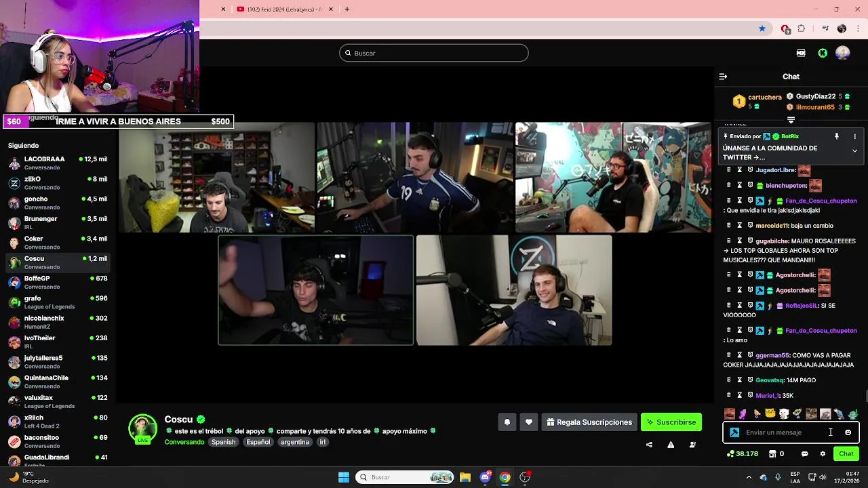This screenshot has width=868, height=488.
Task: Click the moderator hammer badge in chat input
Action: tap(734, 432)
